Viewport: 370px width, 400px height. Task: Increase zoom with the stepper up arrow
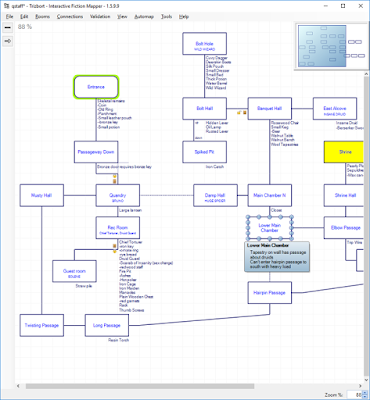coord(364,393)
